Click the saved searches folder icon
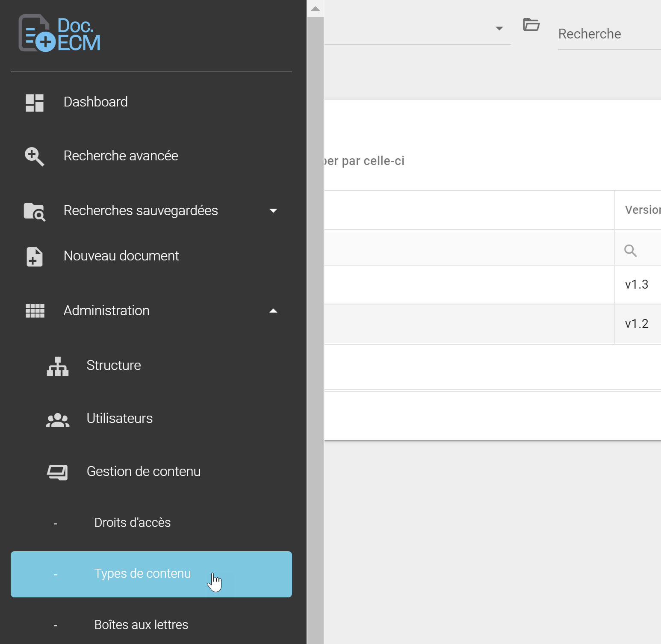661x644 pixels. pyautogui.click(x=34, y=211)
